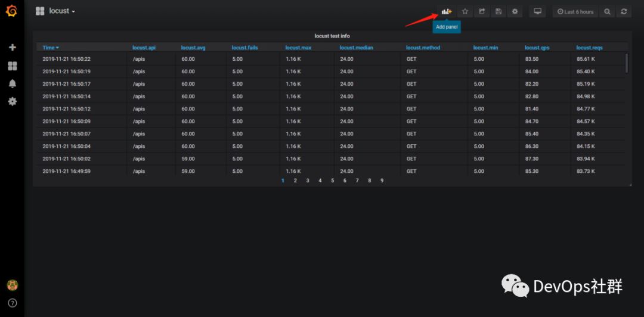This screenshot has width=644, height=317.
Task: Sort by locust.avg column header
Action: coord(193,48)
